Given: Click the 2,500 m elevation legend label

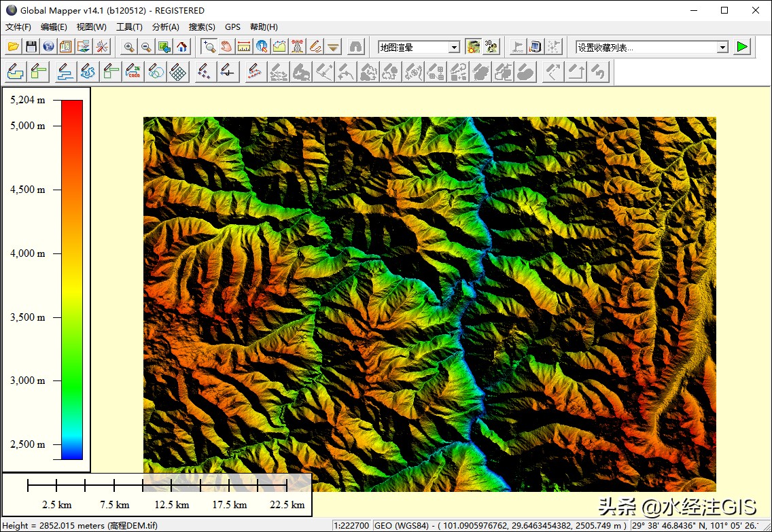Looking at the screenshot, I should click(x=28, y=444).
